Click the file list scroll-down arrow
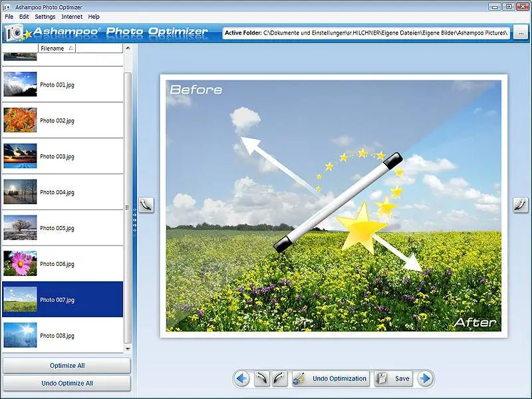This screenshot has width=532, height=399. click(128, 348)
